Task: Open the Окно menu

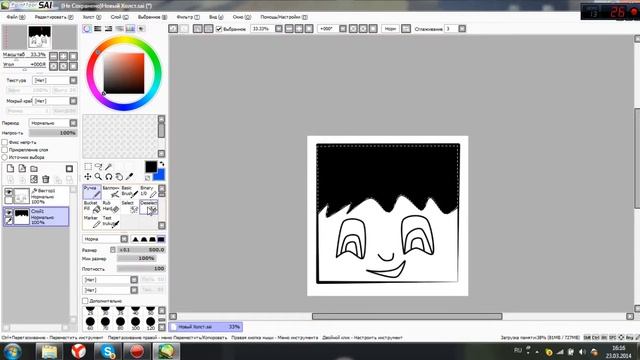Action: [242, 17]
